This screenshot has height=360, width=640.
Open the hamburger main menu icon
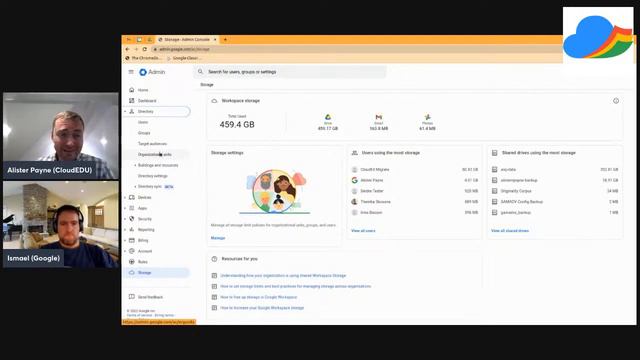pos(131,72)
